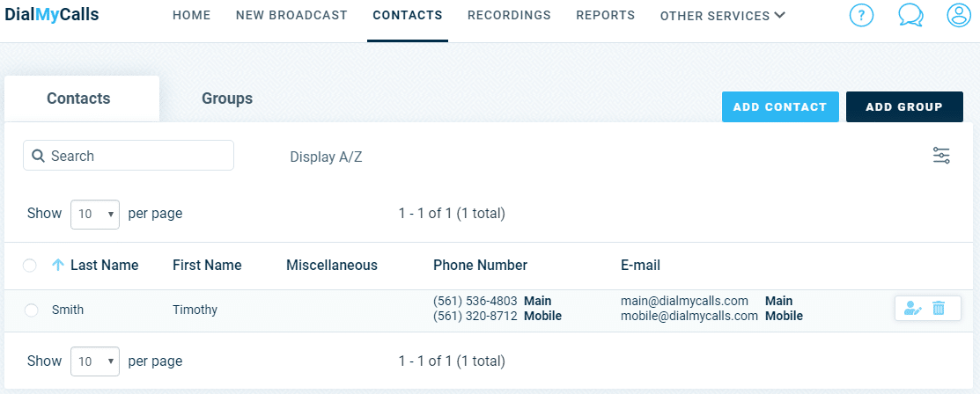
Task: Click Display A/Z link
Action: click(x=326, y=157)
